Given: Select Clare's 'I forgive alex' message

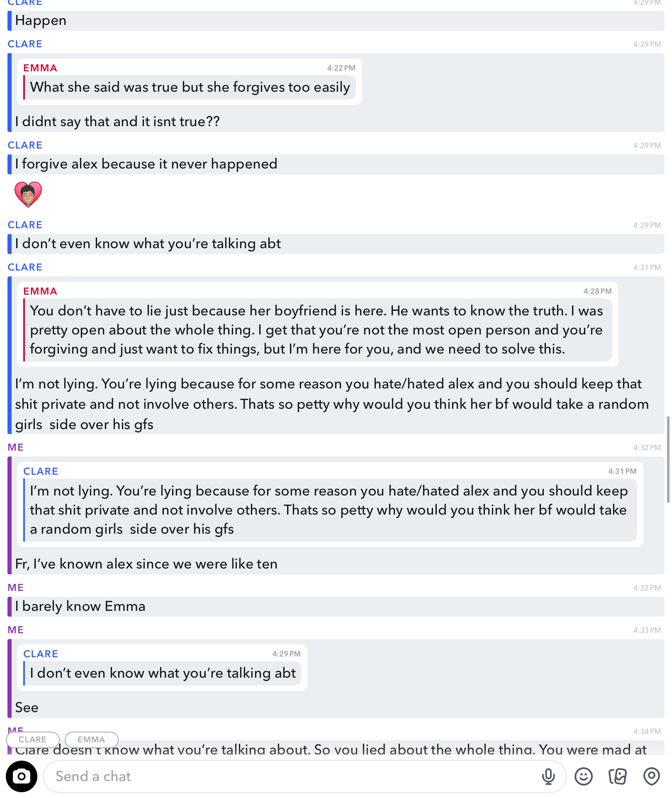Looking at the screenshot, I should coord(336,164).
